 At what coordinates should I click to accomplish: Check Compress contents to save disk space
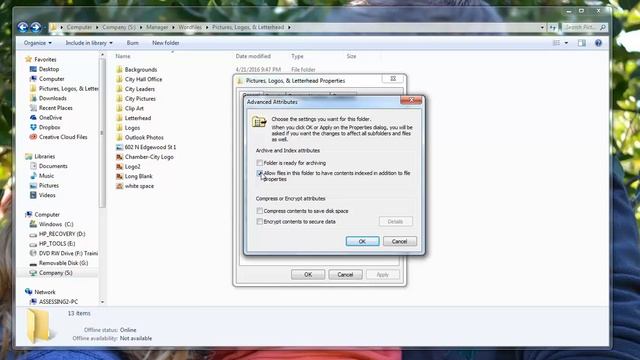pos(260,211)
